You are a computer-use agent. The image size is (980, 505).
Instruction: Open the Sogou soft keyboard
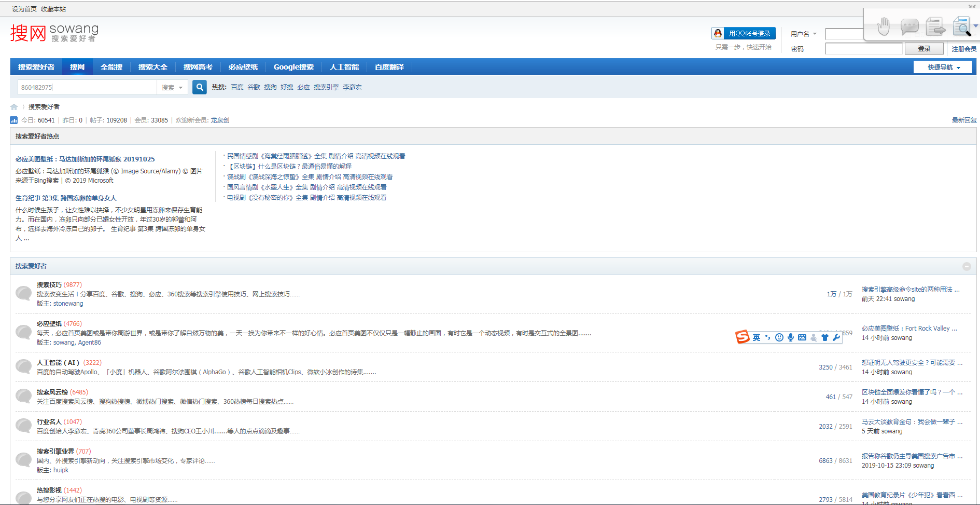point(802,337)
